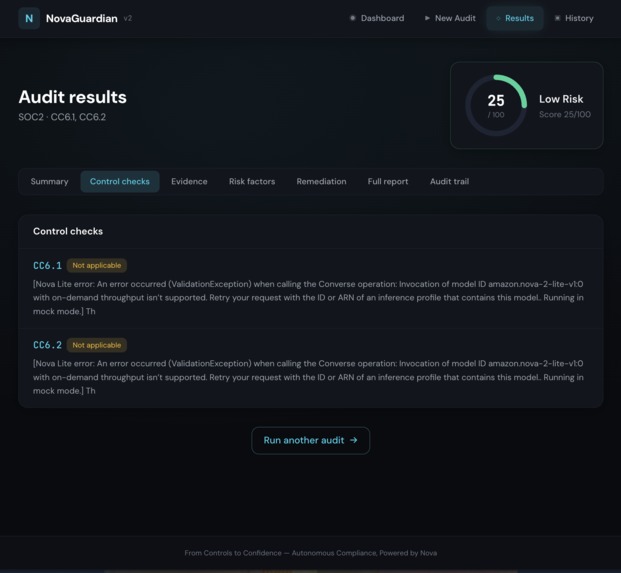Switch to the Risk factors tab
The width and height of the screenshot is (621, 573).
(x=252, y=181)
